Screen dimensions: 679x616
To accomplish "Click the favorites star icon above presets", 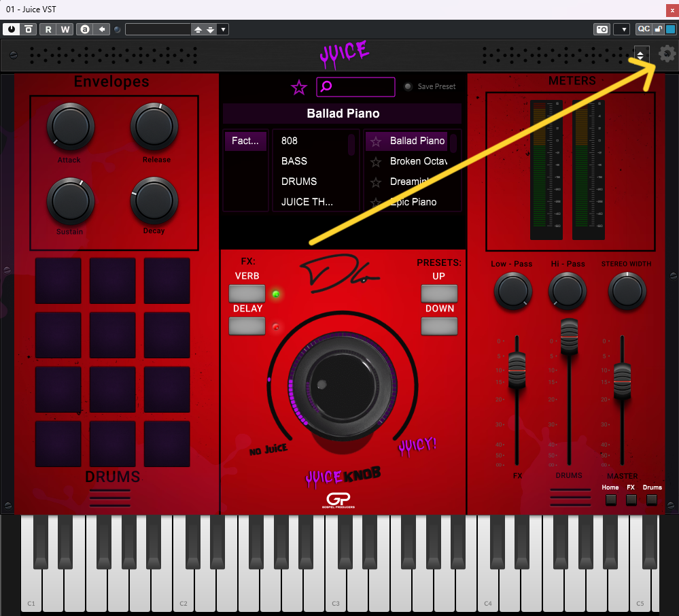I will (299, 88).
